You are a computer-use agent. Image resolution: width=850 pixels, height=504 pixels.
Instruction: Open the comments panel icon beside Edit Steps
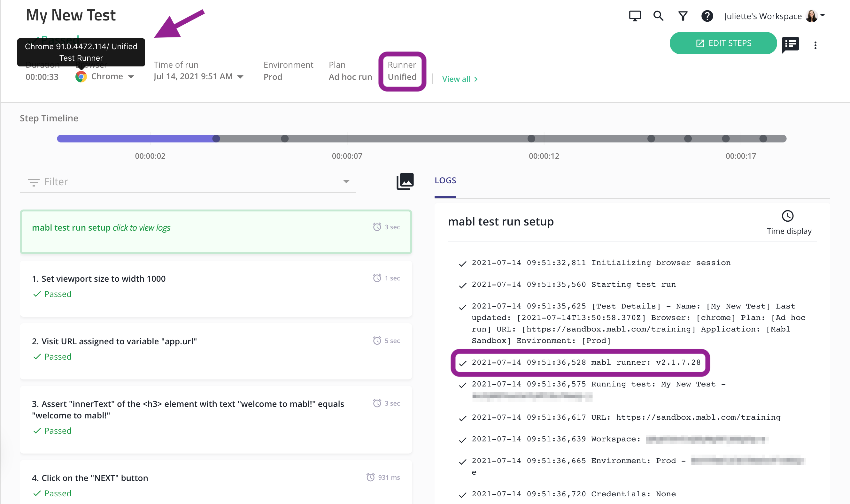point(790,44)
